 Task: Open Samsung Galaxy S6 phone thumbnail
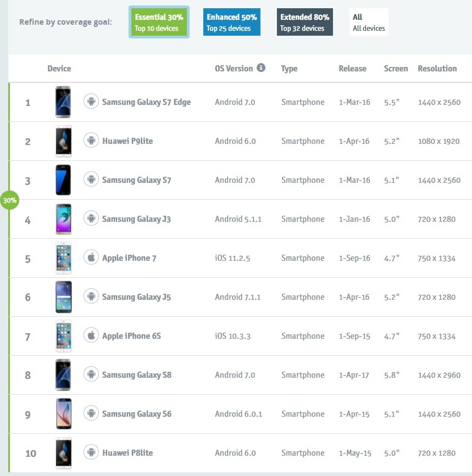pos(64,414)
